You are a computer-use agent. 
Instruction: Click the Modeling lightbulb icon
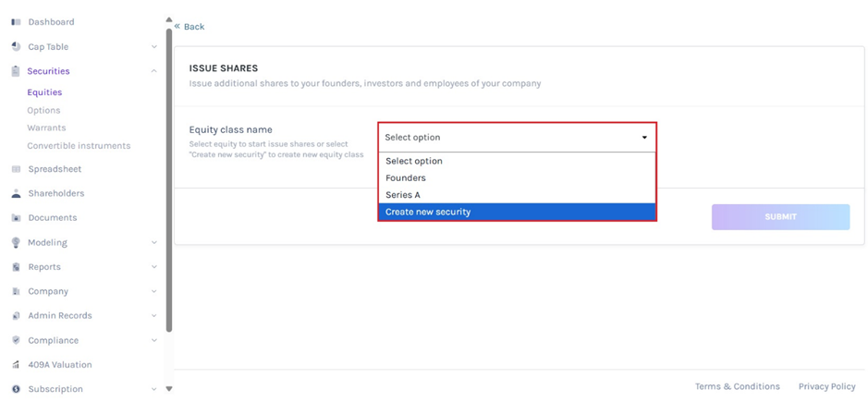16,243
